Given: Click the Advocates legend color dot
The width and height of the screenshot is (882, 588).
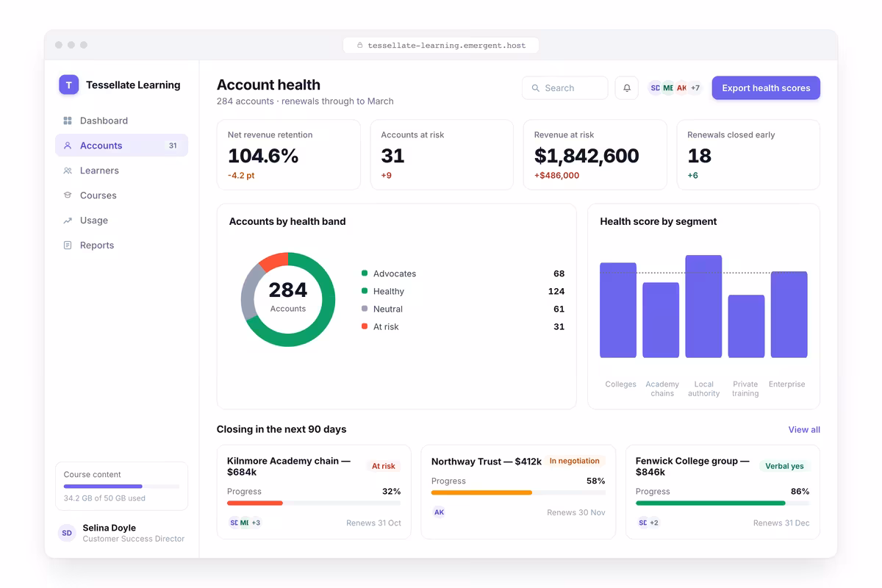Looking at the screenshot, I should [365, 273].
